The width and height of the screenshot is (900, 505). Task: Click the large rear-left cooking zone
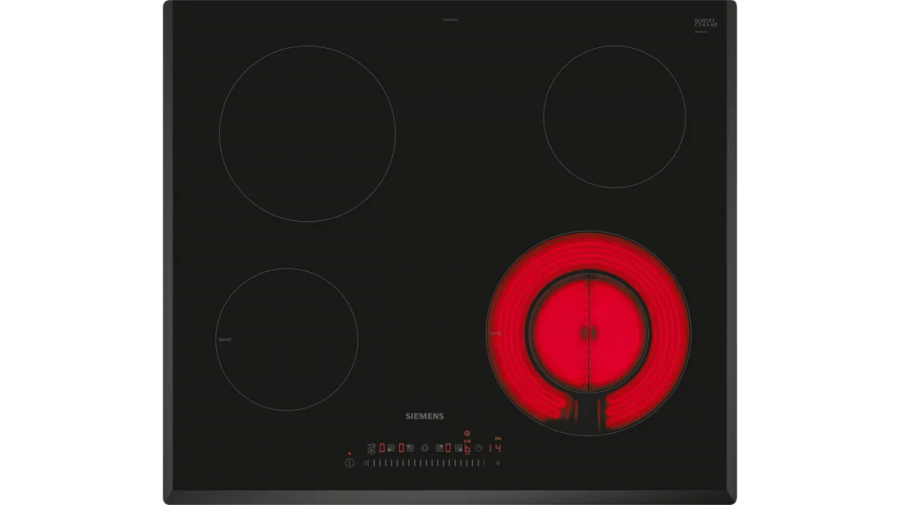pyautogui.click(x=307, y=134)
